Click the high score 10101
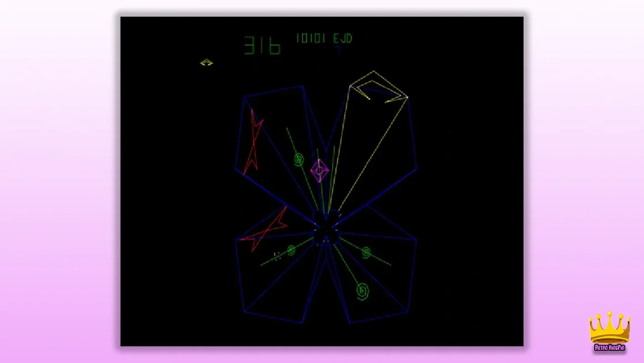The width and height of the screenshot is (644, 363). coord(311,38)
